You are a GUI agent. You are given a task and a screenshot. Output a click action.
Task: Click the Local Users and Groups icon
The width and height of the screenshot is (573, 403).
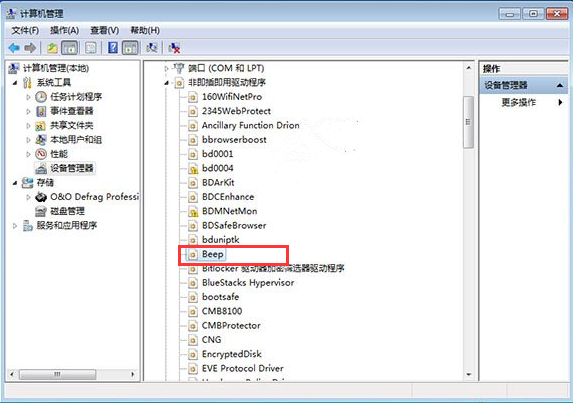coord(41,140)
